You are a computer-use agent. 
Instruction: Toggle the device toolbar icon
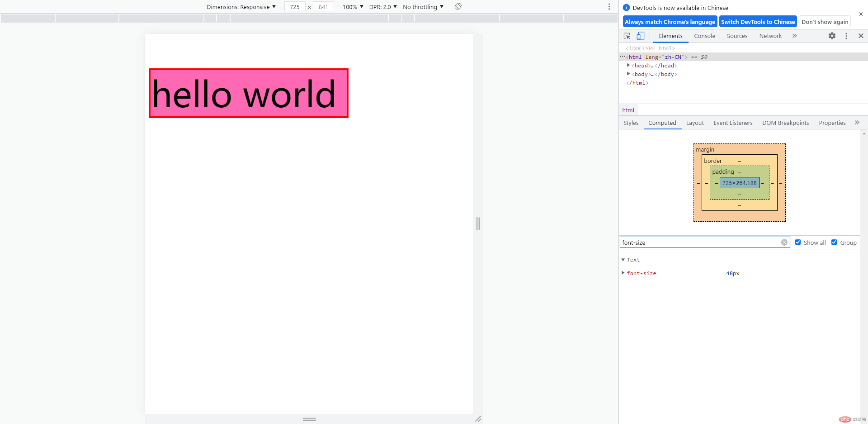[x=640, y=36]
